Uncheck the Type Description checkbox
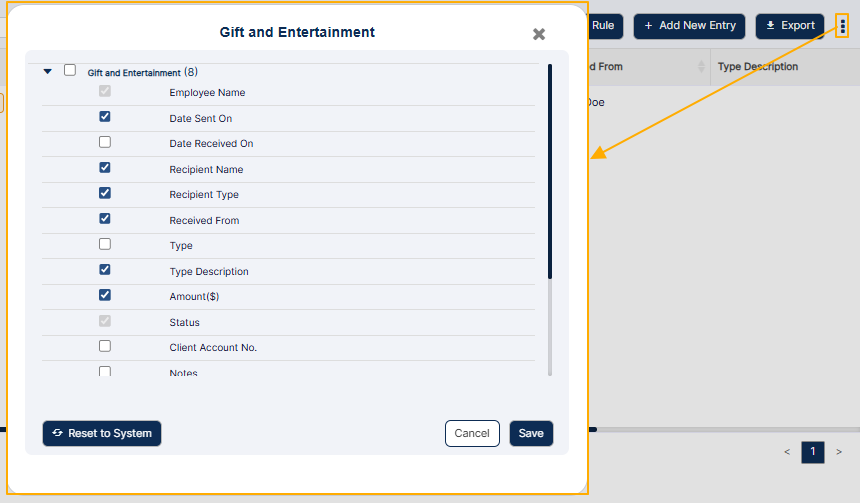 coord(105,269)
